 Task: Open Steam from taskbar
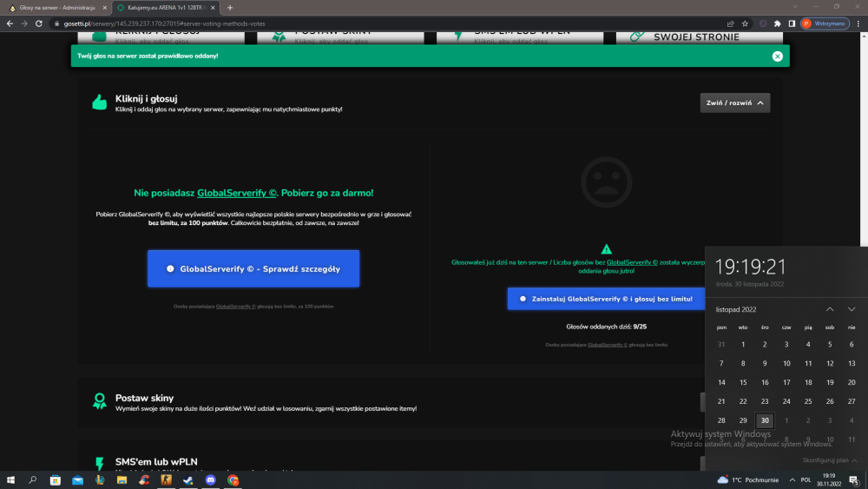(188, 479)
